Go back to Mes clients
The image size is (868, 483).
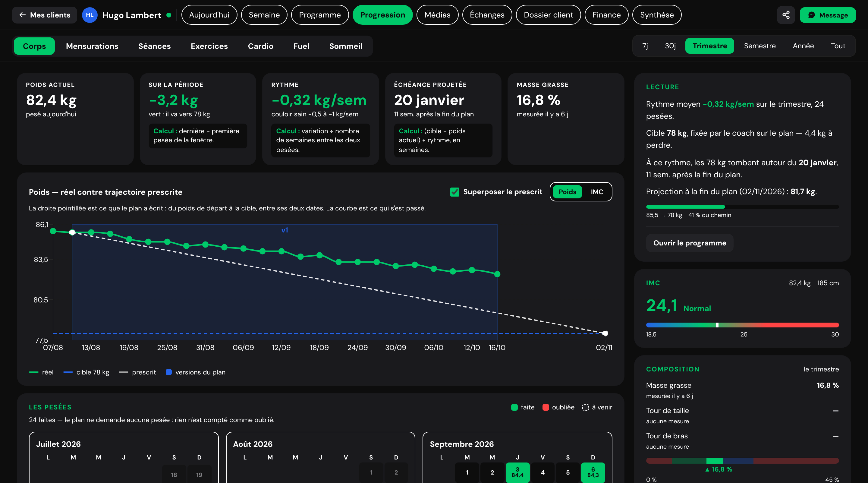click(45, 15)
